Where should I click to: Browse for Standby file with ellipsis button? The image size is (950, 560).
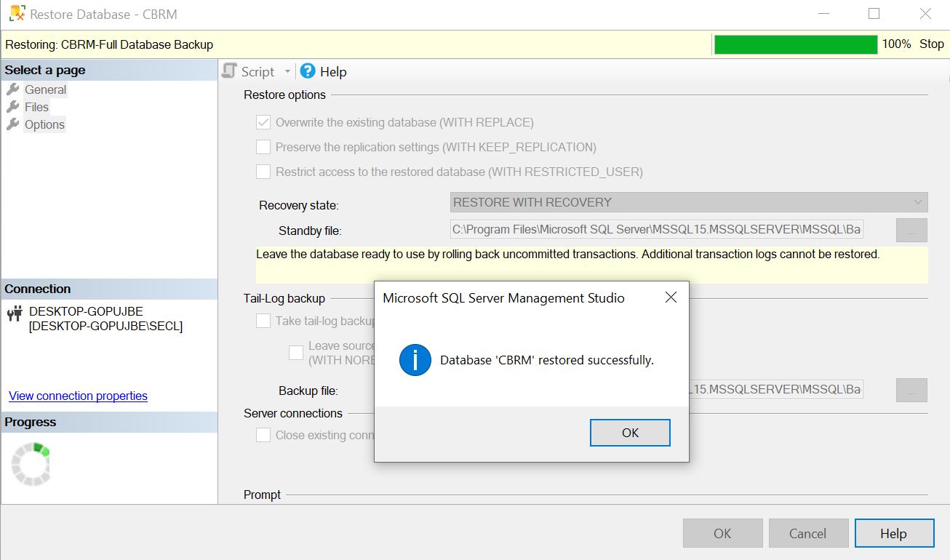[x=911, y=230]
